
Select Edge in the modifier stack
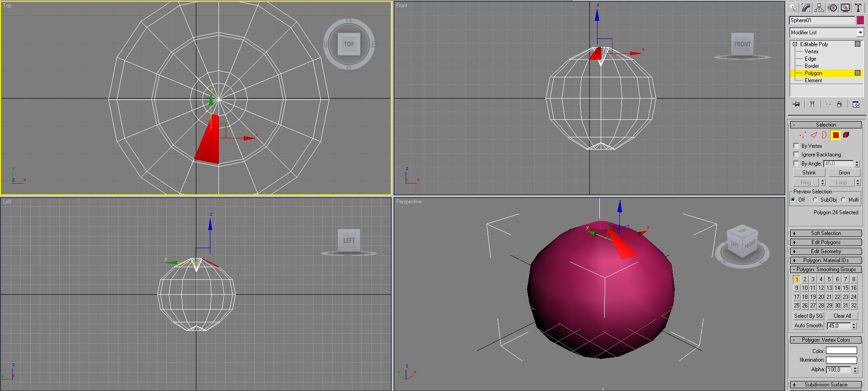point(810,59)
